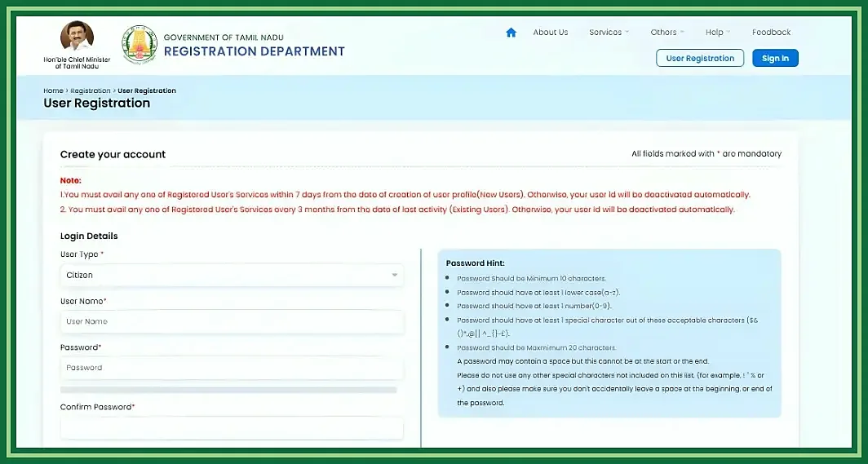Follow the Home breadcrumb link
The width and height of the screenshot is (868, 464).
(53, 91)
